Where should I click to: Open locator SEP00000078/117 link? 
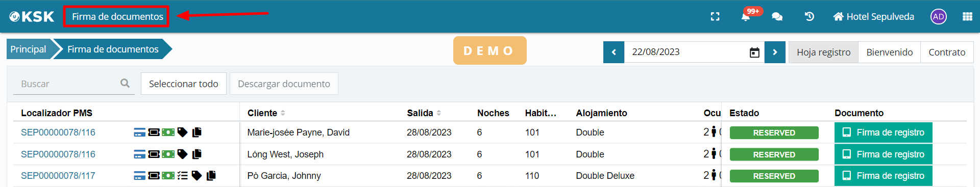pos(58,176)
